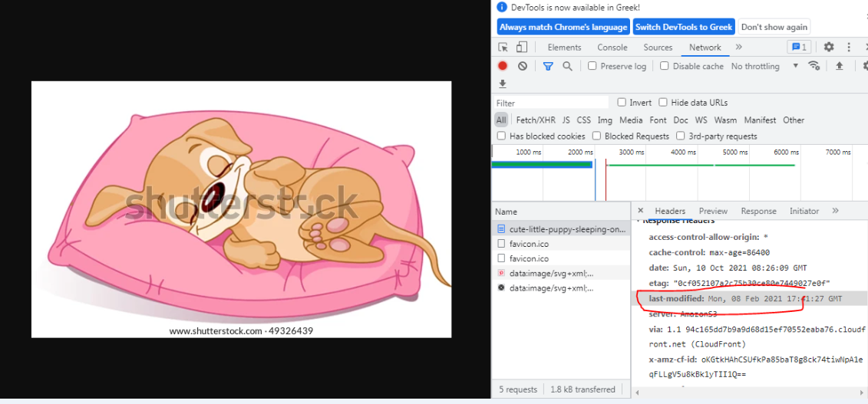Tick 3rd-party requests checkbox
Viewport: 868px width, 404px height.
(x=681, y=136)
